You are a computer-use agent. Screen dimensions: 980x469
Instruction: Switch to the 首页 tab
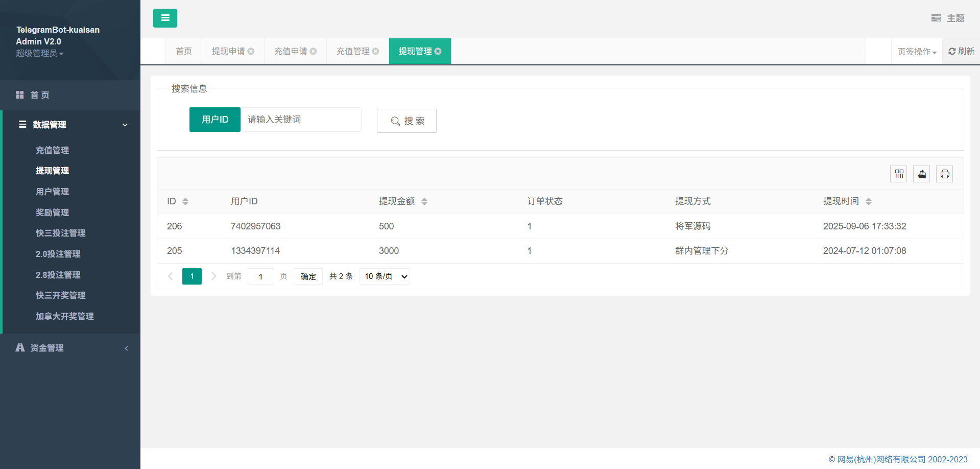click(184, 51)
